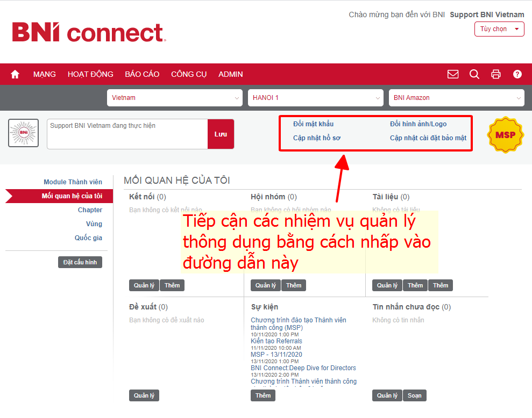Click the Soạn message button
This screenshot has height=418, width=532.
pyautogui.click(x=415, y=395)
